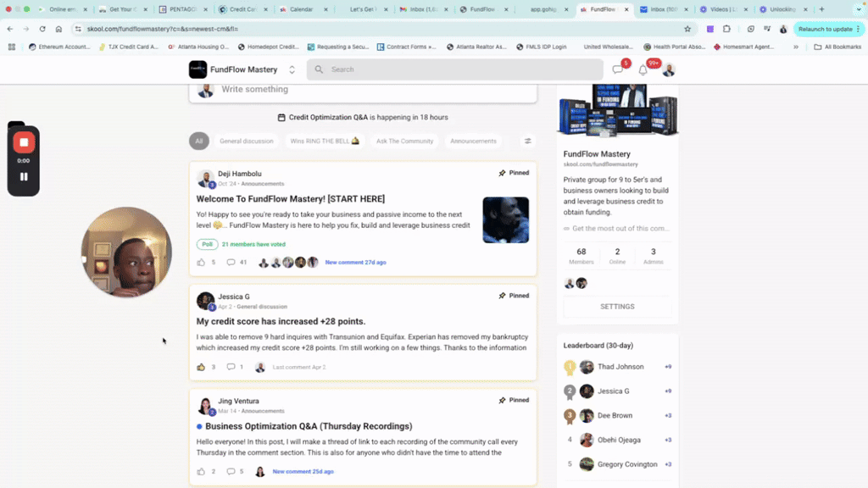Like the Welcome To FundFlow Mastery post

(x=201, y=263)
